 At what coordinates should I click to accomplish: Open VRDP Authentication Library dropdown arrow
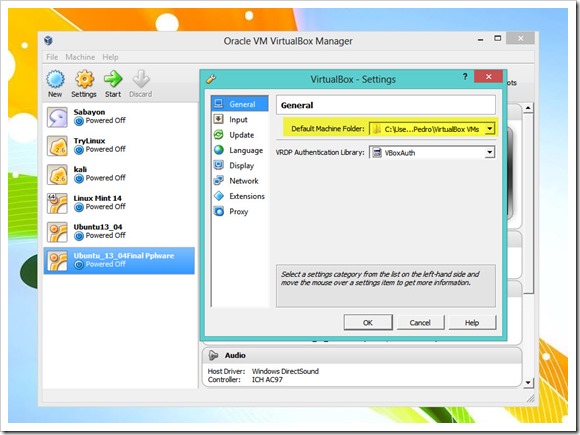pyautogui.click(x=489, y=152)
